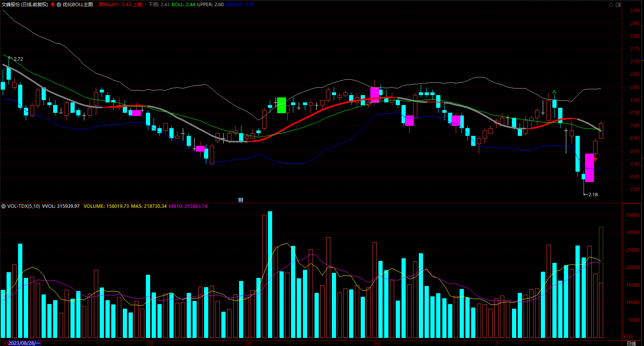Click the 5000 volume axis label

click(x=634, y=320)
